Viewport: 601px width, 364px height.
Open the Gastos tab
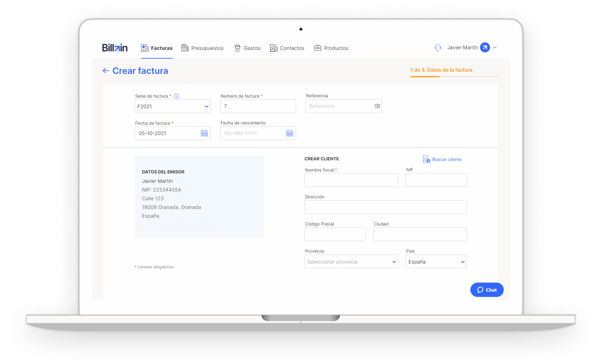coord(247,48)
